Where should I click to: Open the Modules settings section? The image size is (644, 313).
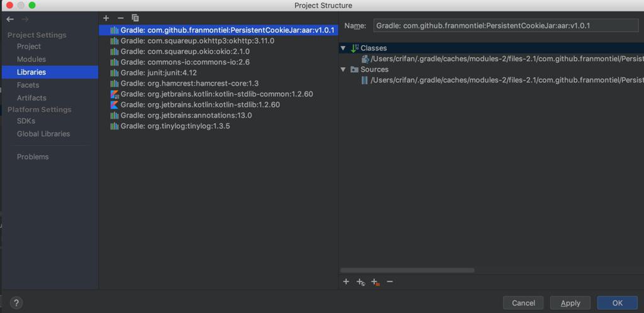coord(31,59)
